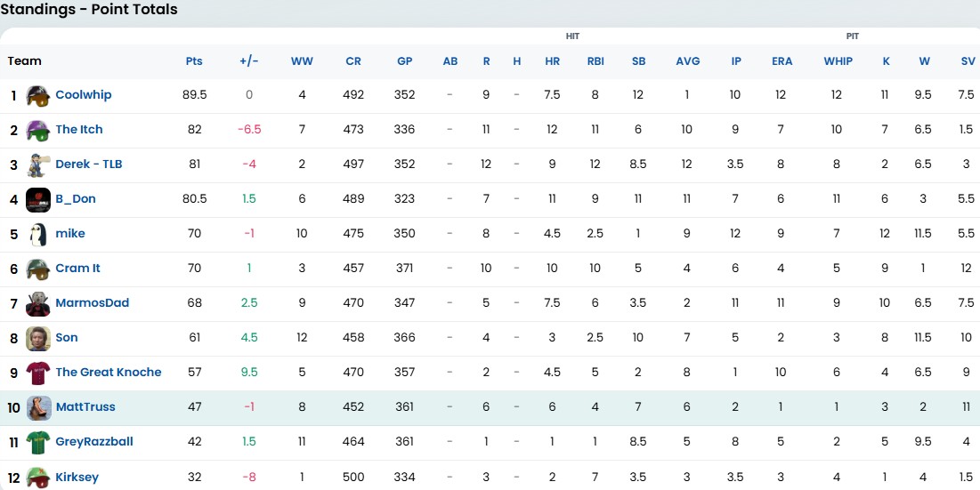Click Cram It's green helmet avatar
Screen dimensions: 980x490
point(37,269)
